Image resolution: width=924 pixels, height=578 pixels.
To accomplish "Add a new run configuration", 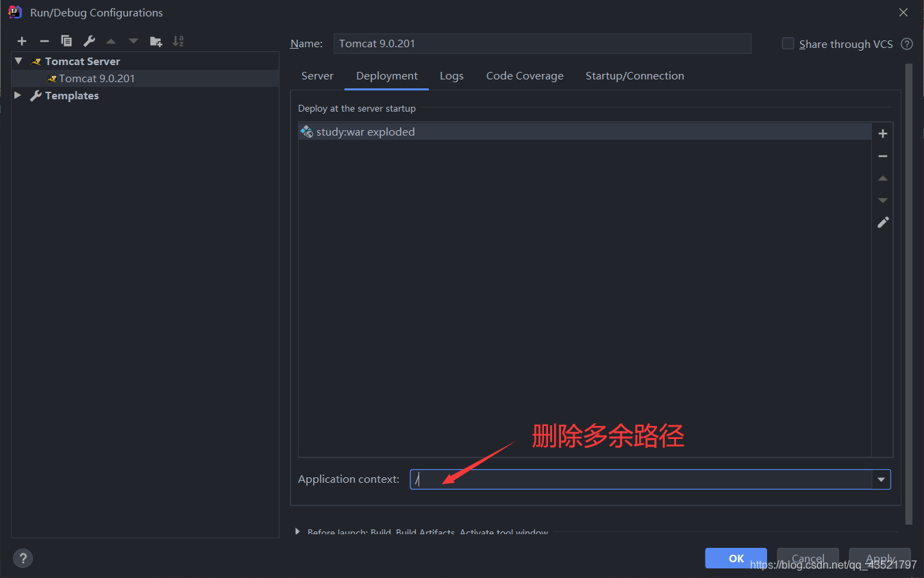I will [x=22, y=41].
